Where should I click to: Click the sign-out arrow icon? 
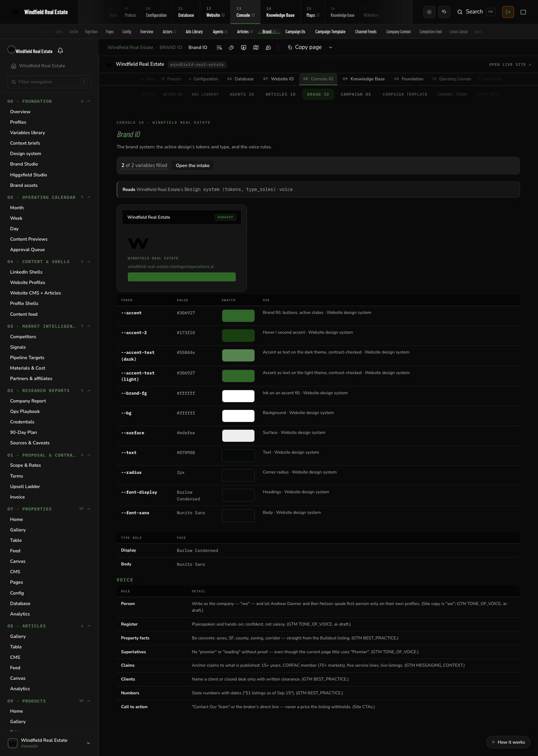click(x=508, y=12)
